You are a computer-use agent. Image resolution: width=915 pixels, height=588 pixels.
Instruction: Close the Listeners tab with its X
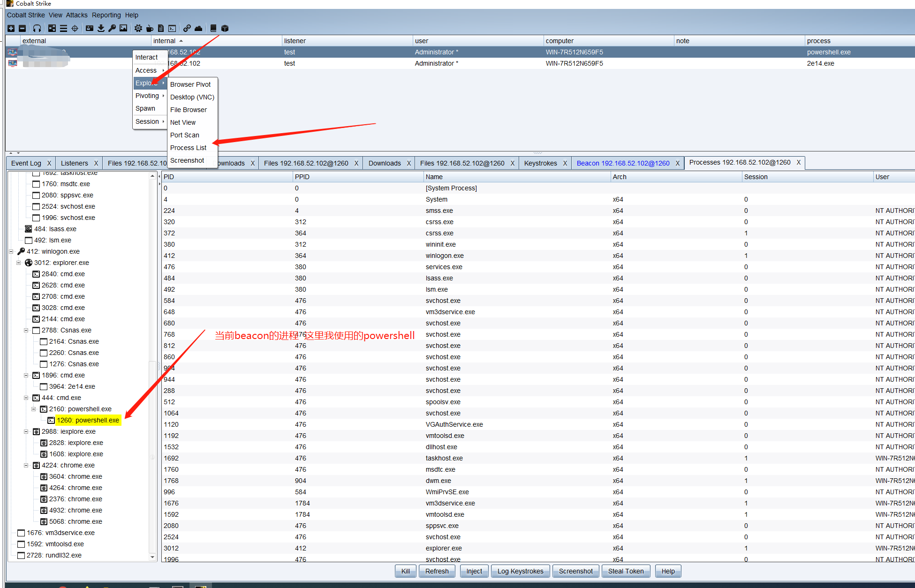point(96,163)
